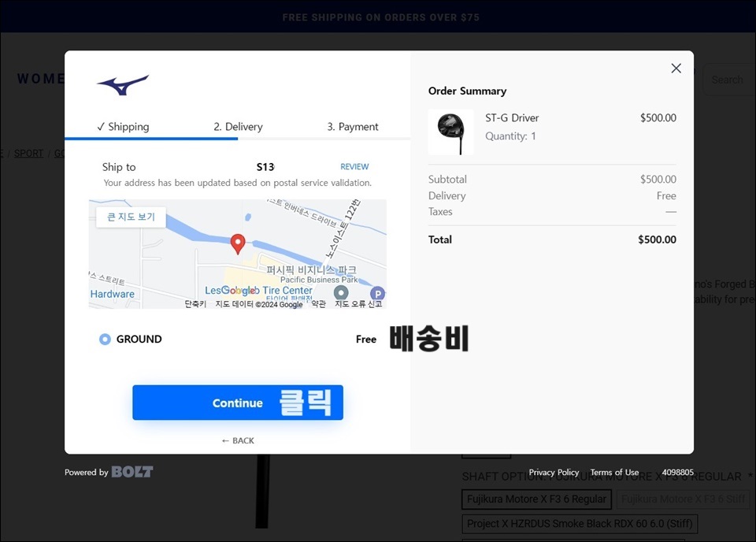Open the Privacy Policy link
Viewport: 756px width, 542px height.
point(554,473)
